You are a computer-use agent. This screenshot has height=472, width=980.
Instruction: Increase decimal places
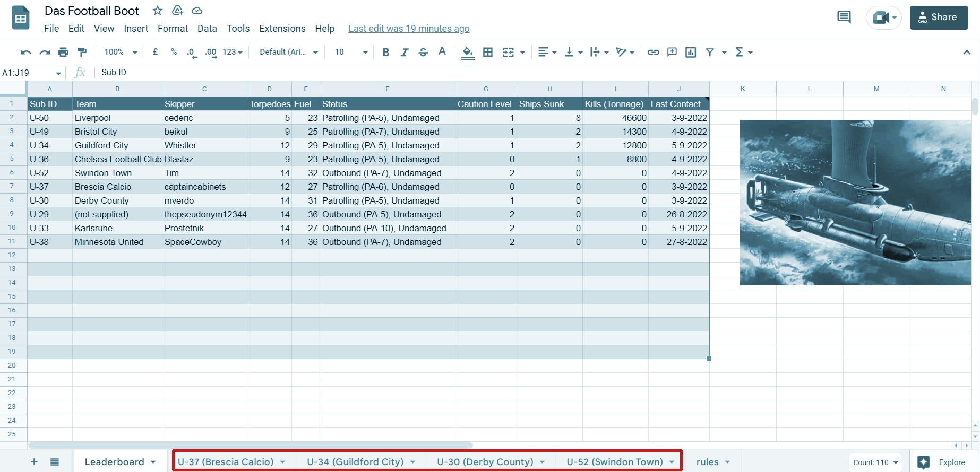click(x=211, y=53)
